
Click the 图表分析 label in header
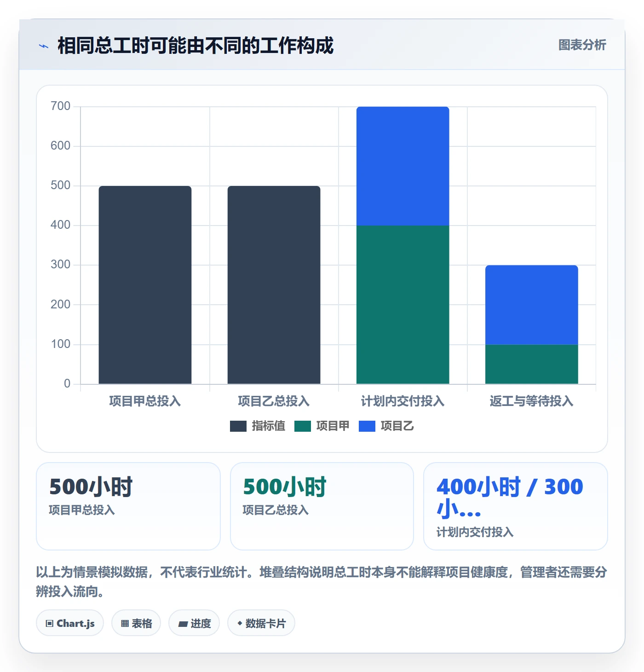pyautogui.click(x=582, y=45)
